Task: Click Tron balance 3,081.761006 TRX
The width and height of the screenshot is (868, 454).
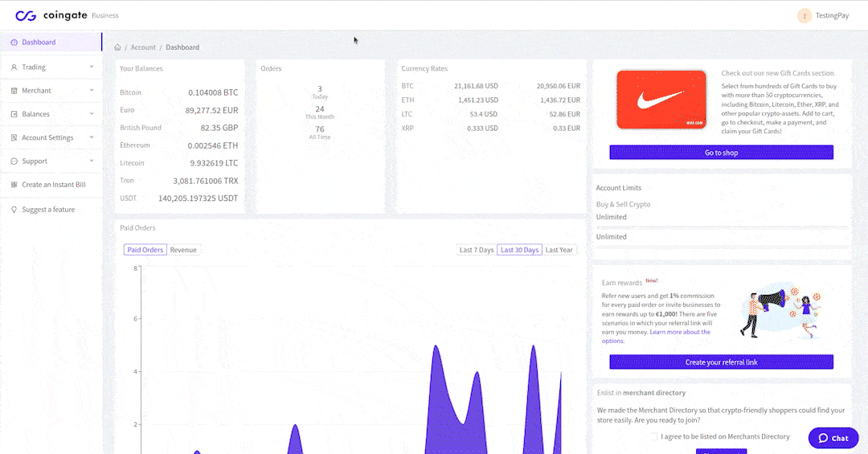Action: pos(206,181)
